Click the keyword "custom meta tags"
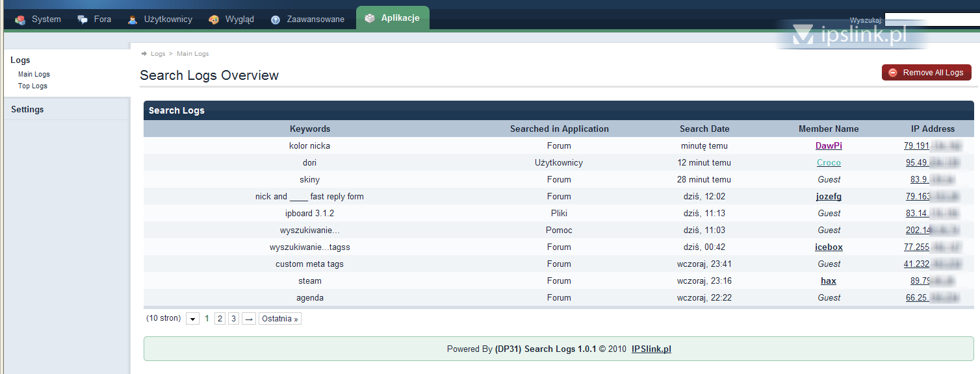 click(x=309, y=264)
